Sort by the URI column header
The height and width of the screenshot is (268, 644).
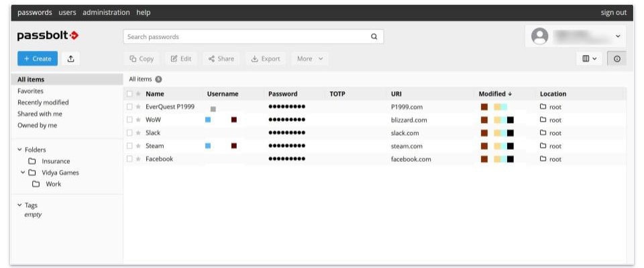tap(396, 94)
